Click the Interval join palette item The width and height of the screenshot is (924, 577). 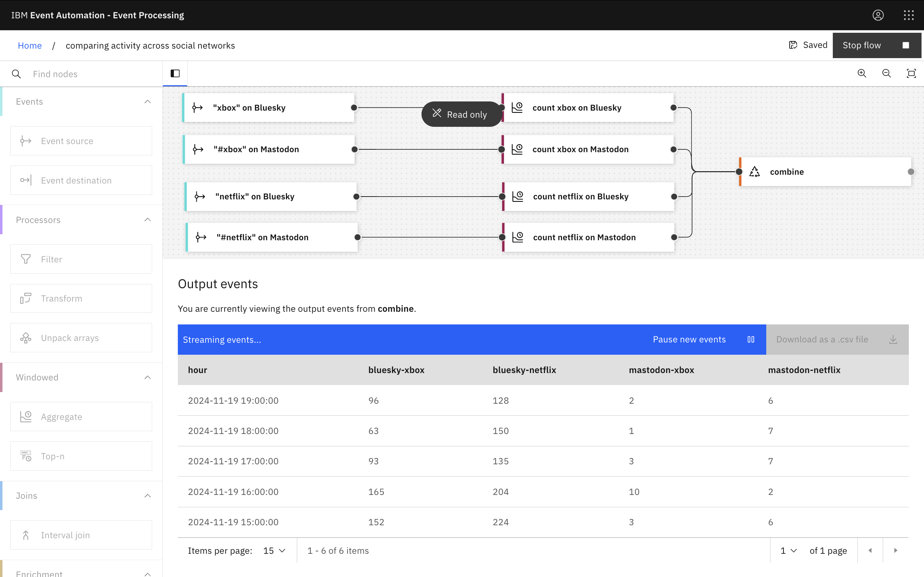(x=81, y=535)
